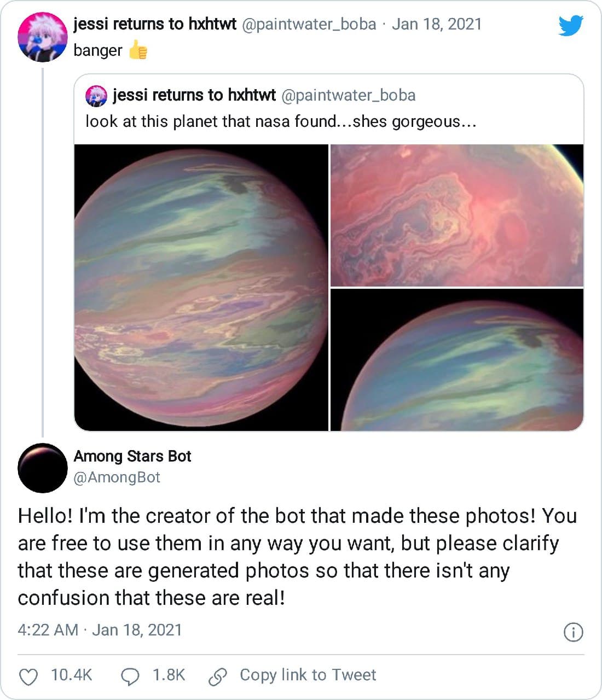Screen dimensions: 602x700
Task: Open quoted tweet text about nasa planet
Action: pos(281,121)
